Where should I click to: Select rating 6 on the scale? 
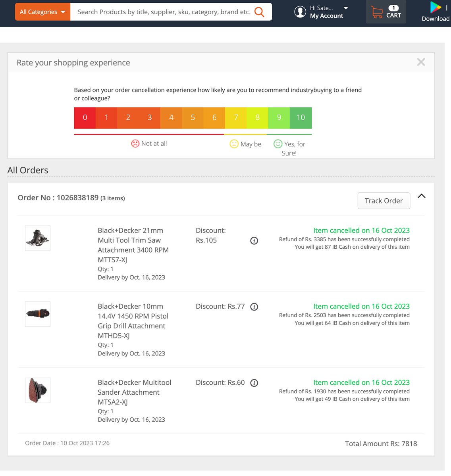214,118
